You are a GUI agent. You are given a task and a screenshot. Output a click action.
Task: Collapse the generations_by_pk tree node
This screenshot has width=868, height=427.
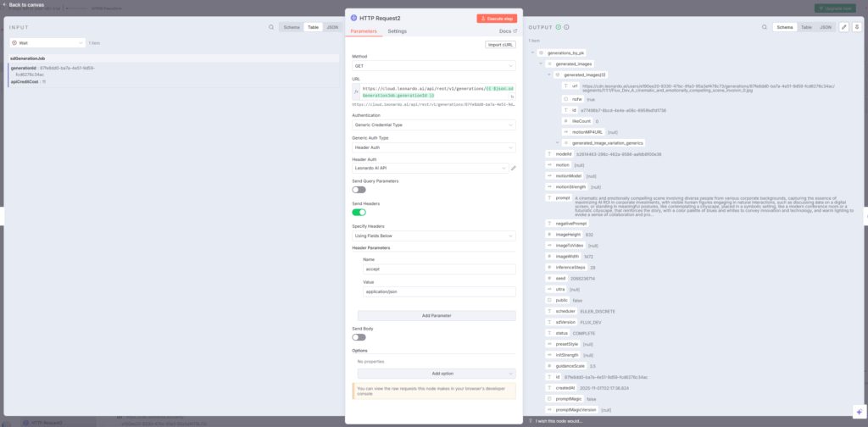(532, 53)
